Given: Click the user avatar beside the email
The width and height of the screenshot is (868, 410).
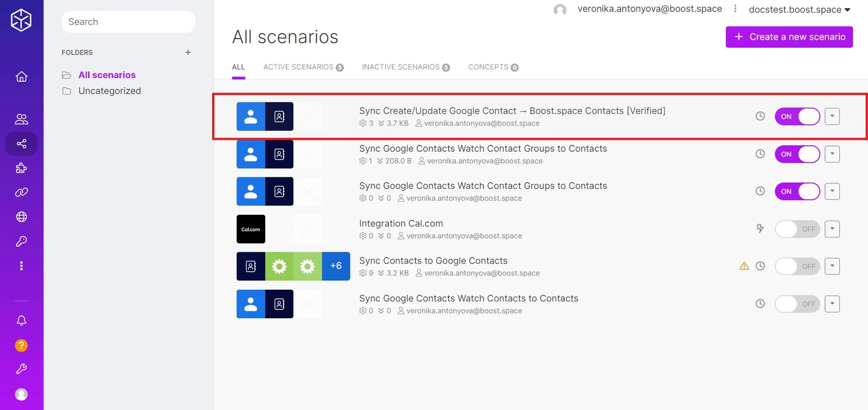Looking at the screenshot, I should tap(560, 10).
